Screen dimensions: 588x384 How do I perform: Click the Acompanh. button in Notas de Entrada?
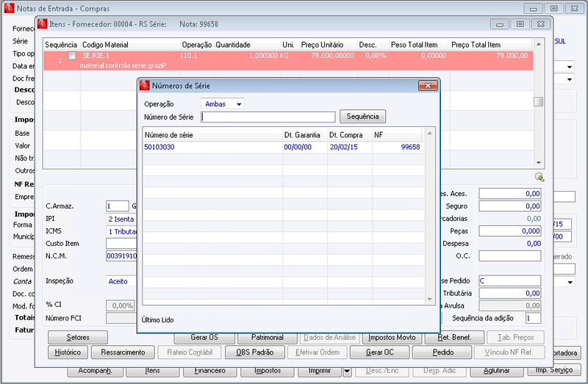pyautogui.click(x=96, y=372)
